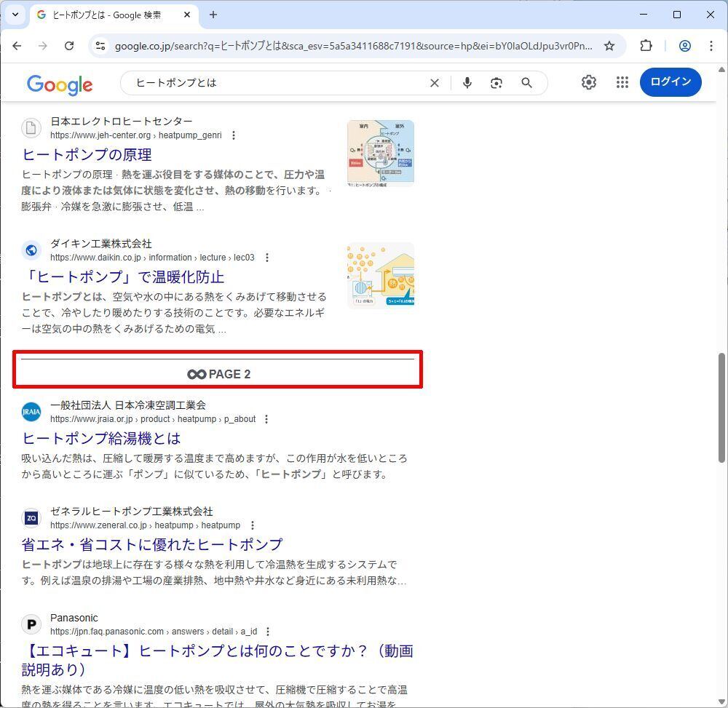728x708 pixels.
Task: Click the site name ゼネラルヒートポンプ工業株式会社
Action: point(131,512)
